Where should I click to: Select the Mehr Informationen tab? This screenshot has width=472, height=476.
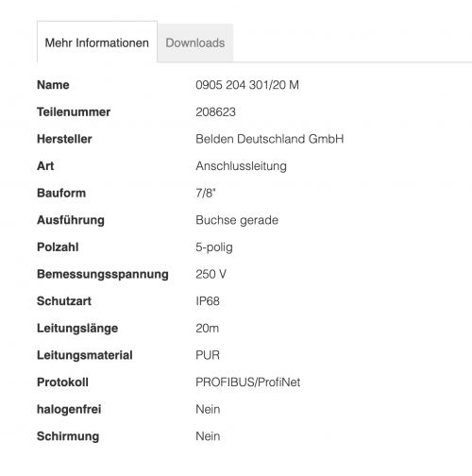click(97, 42)
